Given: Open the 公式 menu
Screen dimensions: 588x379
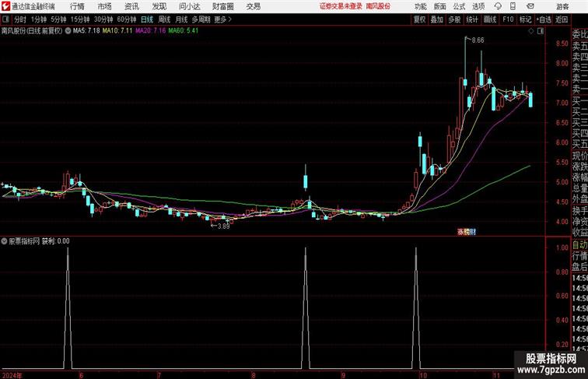Looking at the screenshot, I should (459, 6).
